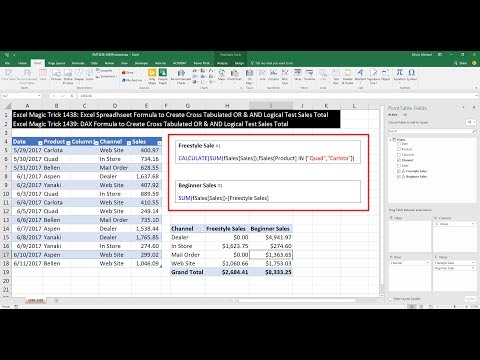Uncheck the Channel field checkbox

(x=399, y=160)
